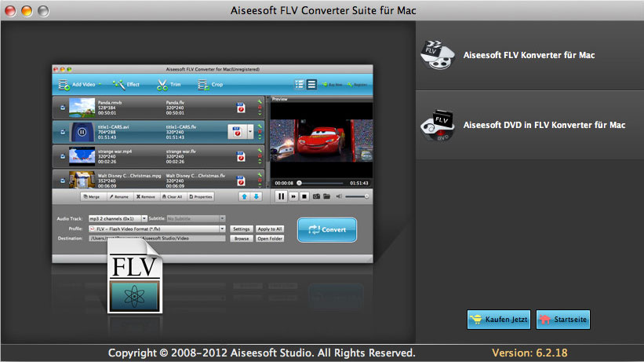Select Aiseesoft DVD in FLV Konverter

tap(529, 125)
